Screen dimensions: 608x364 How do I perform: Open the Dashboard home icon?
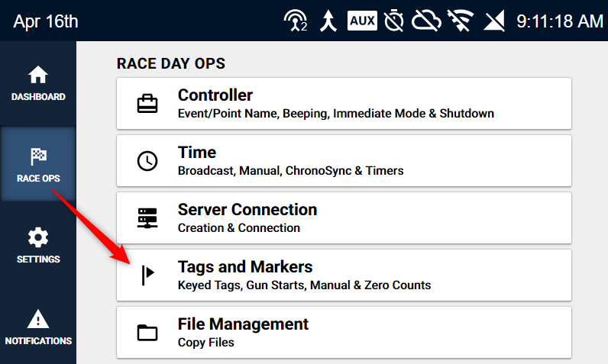pyautogui.click(x=38, y=75)
